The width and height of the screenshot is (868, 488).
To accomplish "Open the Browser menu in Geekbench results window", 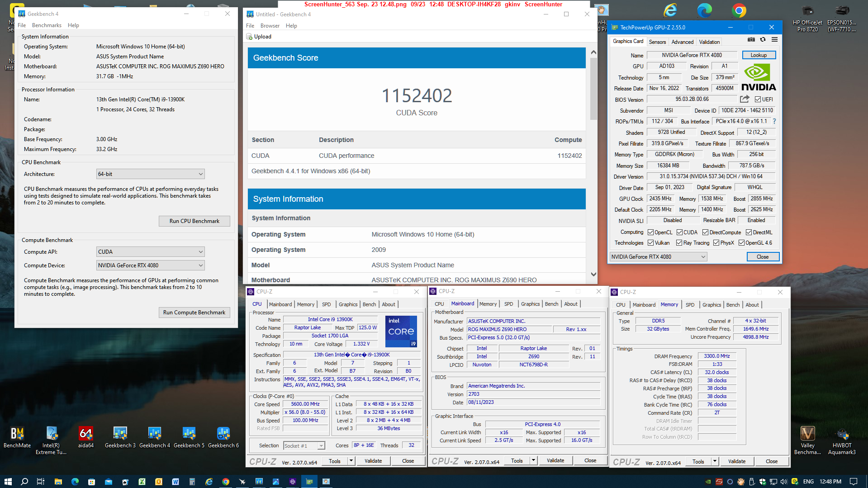I will point(270,26).
